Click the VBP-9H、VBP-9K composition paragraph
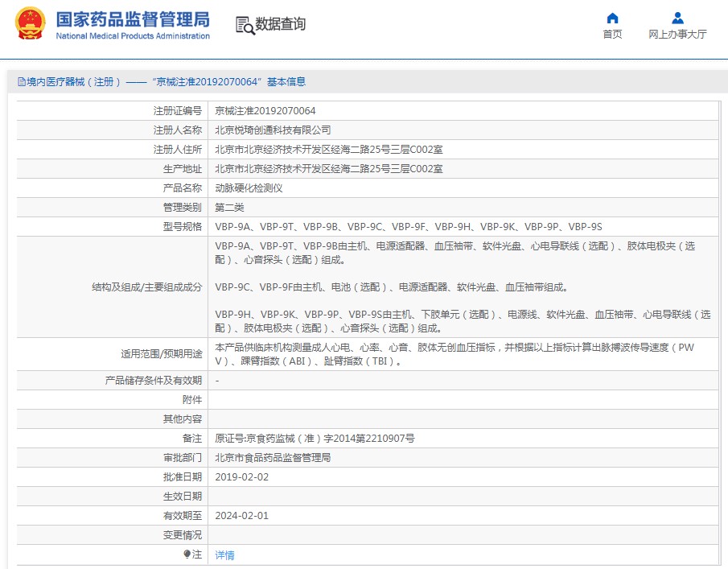The image size is (728, 569). tap(463, 321)
